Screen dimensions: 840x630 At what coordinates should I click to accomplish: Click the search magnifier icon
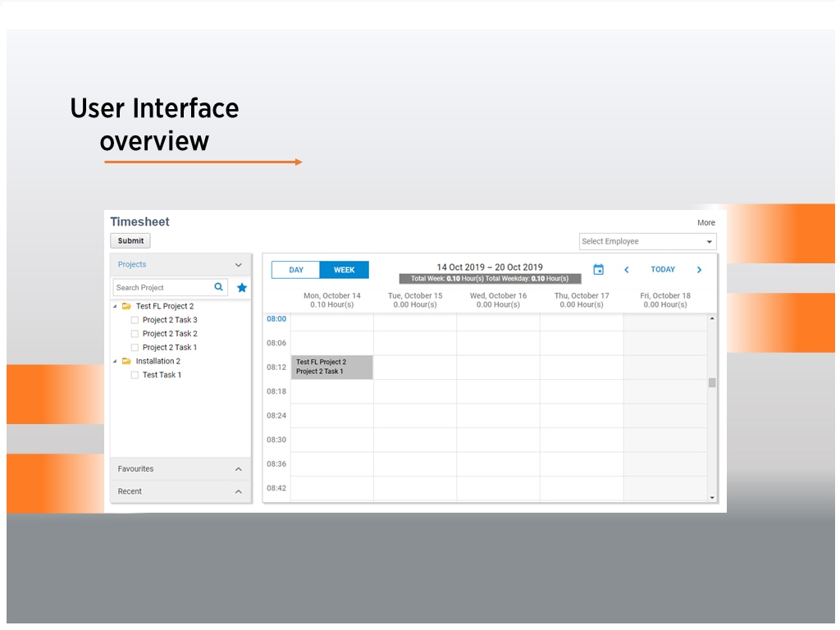point(219,287)
